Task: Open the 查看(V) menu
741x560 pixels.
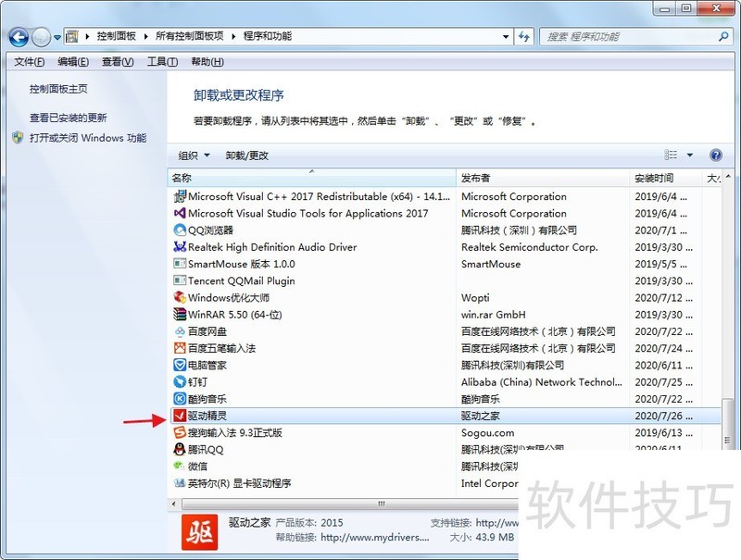Action: click(118, 62)
